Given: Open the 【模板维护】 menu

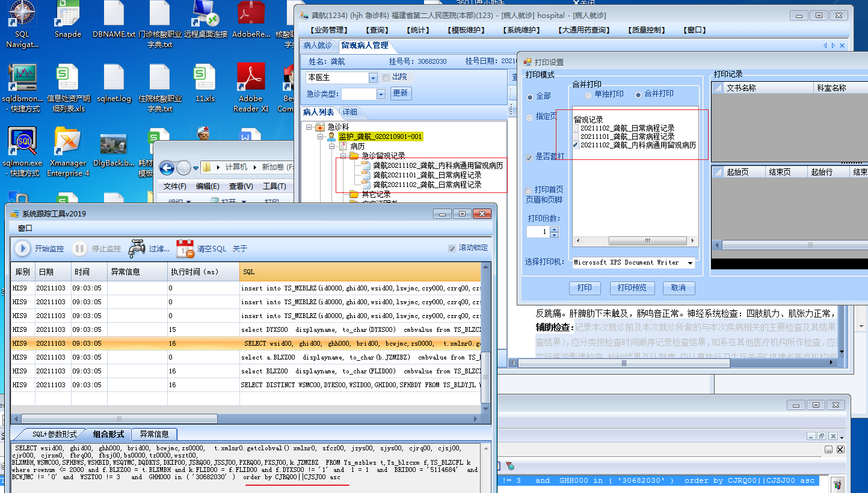Looking at the screenshot, I should click(466, 30).
